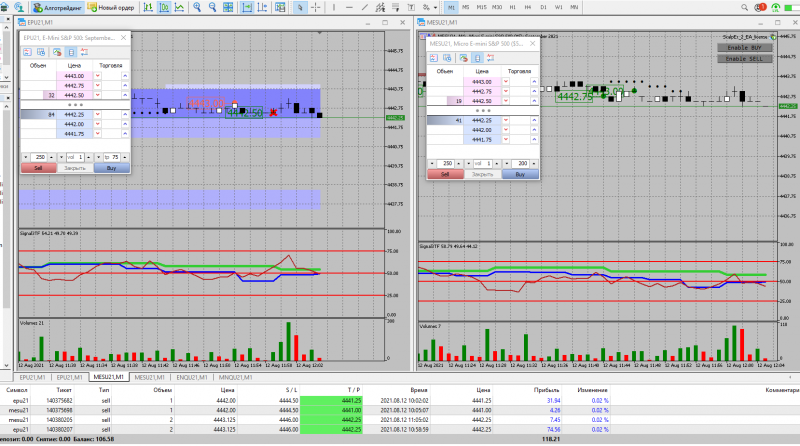Image resolution: width=800 pixels, height=446 pixels.
Task: Switch to the first EPU21,M1 chart tab
Action: pyautogui.click(x=32, y=378)
